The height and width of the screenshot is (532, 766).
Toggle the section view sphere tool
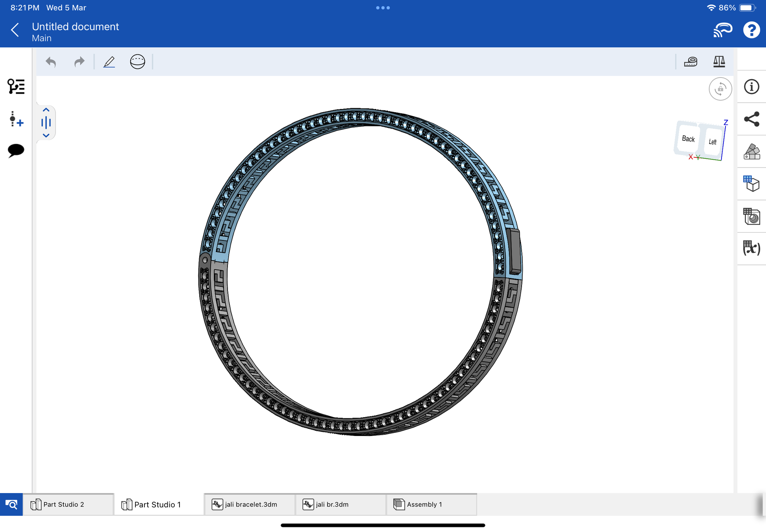click(137, 62)
